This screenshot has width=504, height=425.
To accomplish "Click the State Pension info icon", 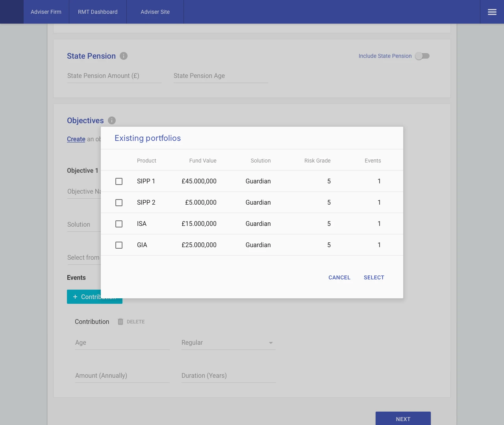I will click(124, 56).
